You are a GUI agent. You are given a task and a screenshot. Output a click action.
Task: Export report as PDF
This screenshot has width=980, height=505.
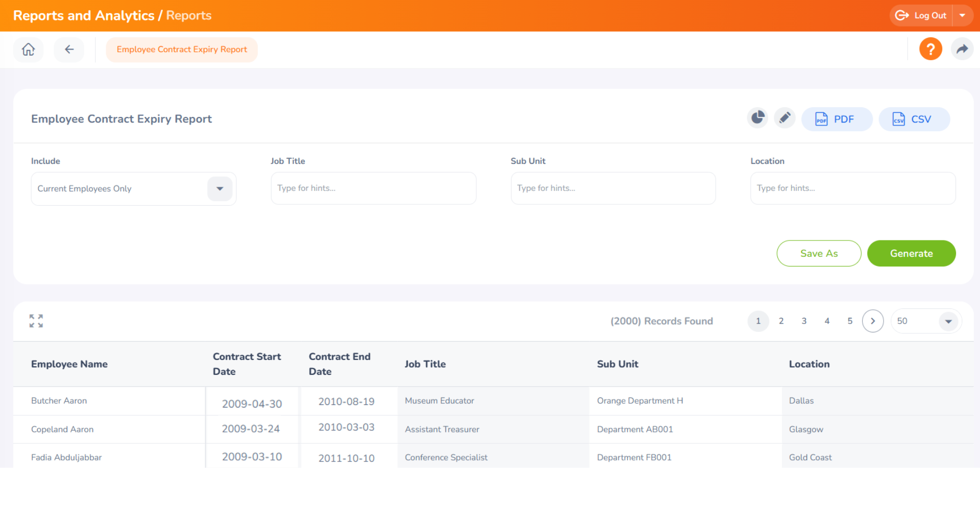click(837, 119)
